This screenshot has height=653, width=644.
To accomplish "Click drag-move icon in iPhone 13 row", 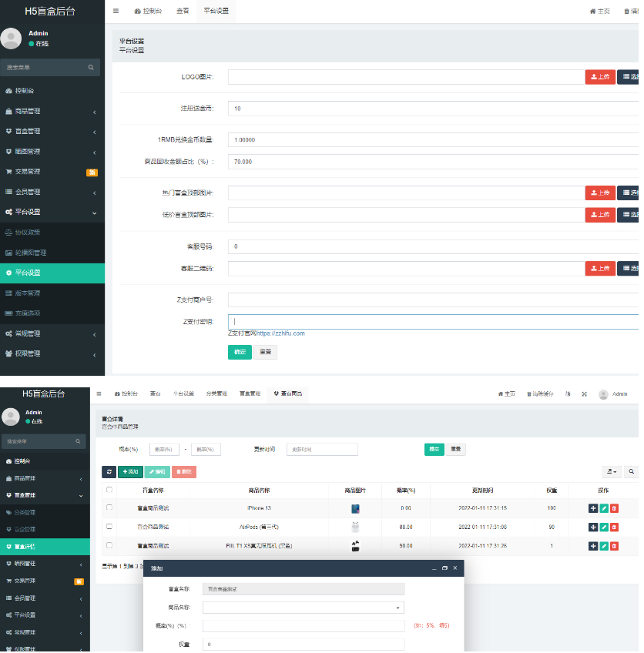I will coord(593,508).
